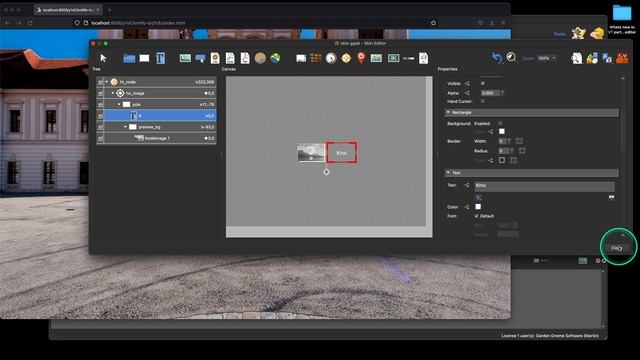Choose the white rectangle tool in toolbar
The height and width of the screenshot is (360, 640).
click(x=144, y=58)
